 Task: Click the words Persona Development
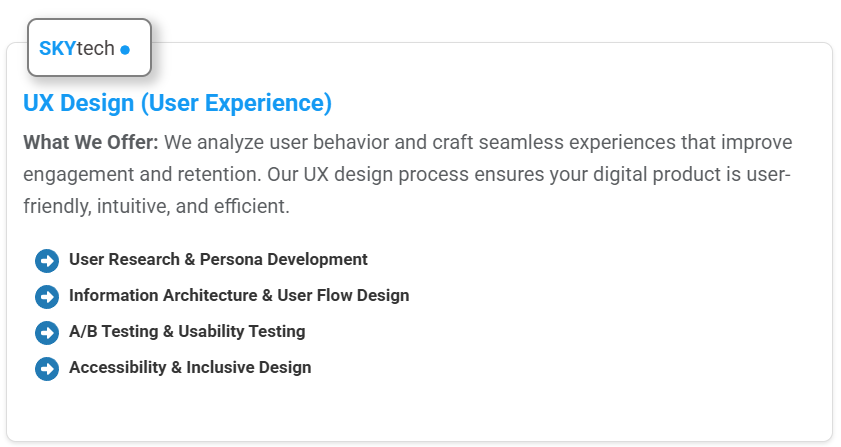point(284,259)
